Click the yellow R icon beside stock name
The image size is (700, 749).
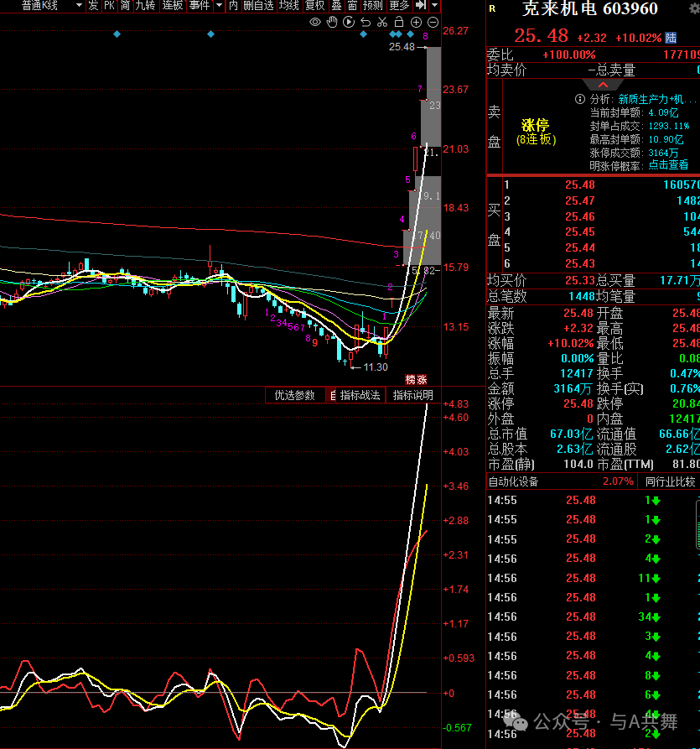click(492, 8)
